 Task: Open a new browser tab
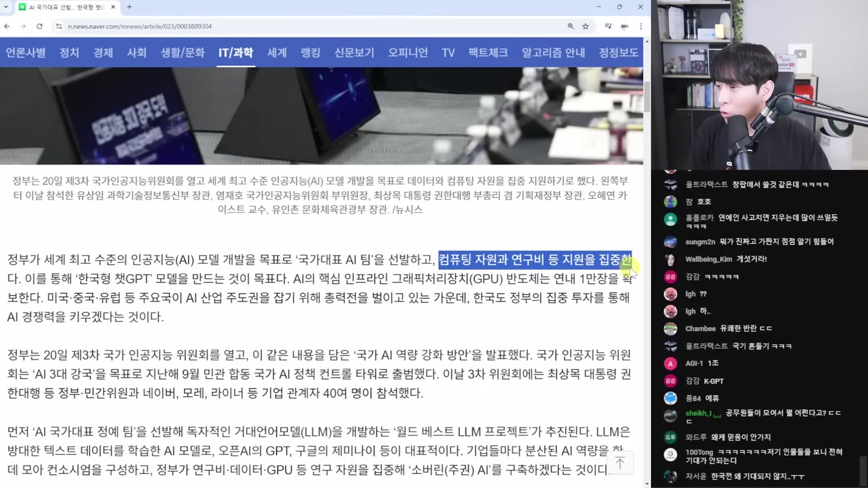(129, 7)
